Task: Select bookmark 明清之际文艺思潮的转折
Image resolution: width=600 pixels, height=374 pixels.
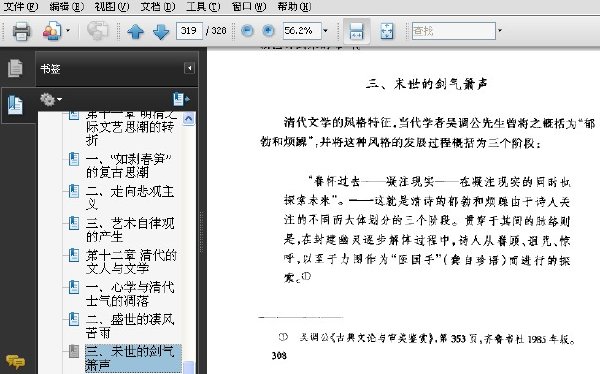Action: pyautogui.click(x=130, y=128)
